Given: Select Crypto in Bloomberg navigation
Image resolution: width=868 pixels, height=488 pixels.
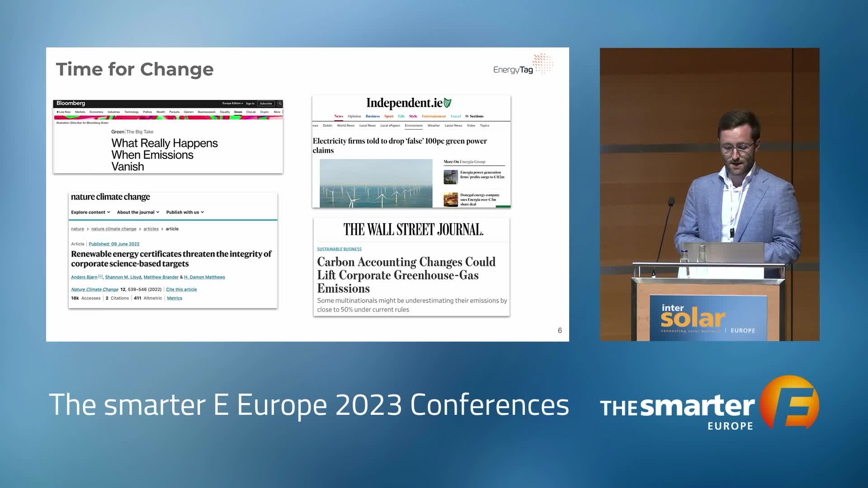Looking at the screenshot, I should click(x=264, y=112).
